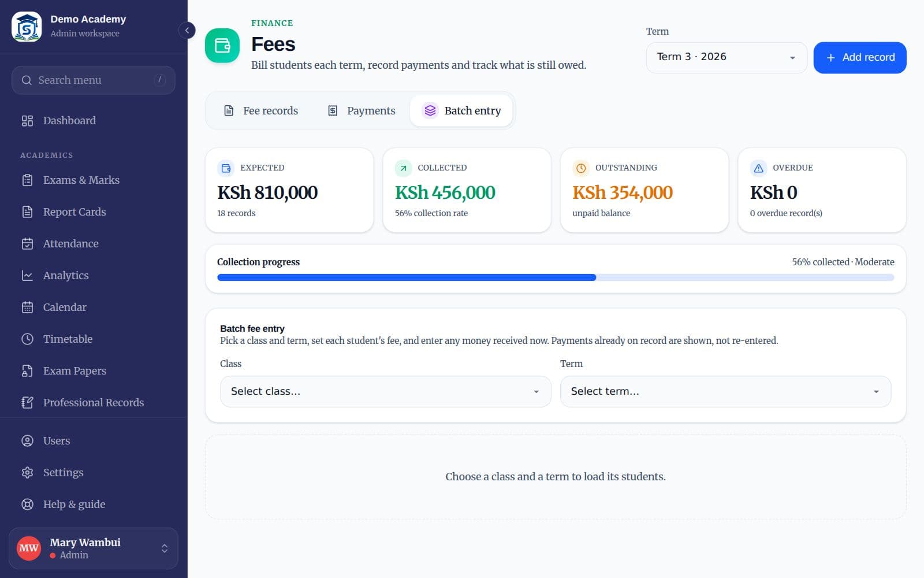Open the Analytics page link
The width and height of the screenshot is (924, 578).
point(94,276)
